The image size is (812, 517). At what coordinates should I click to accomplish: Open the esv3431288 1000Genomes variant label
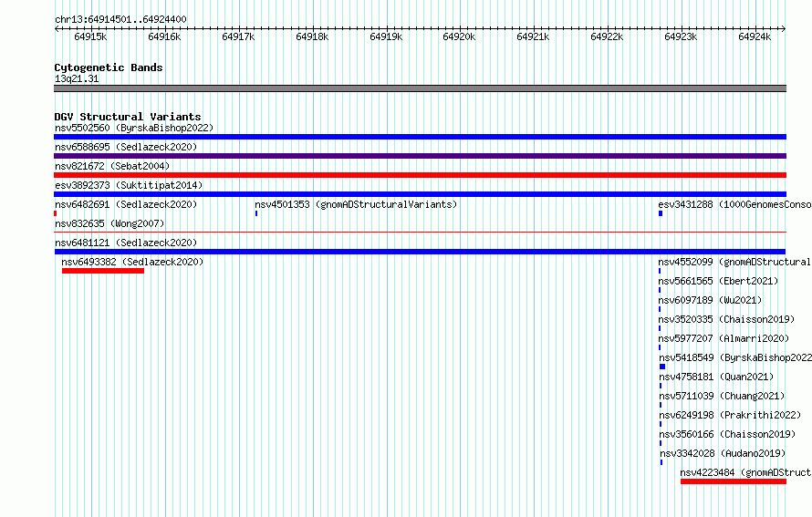tap(734, 204)
